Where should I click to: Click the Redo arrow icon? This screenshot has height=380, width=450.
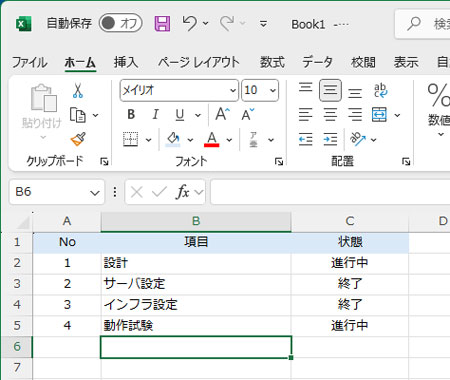(227, 24)
